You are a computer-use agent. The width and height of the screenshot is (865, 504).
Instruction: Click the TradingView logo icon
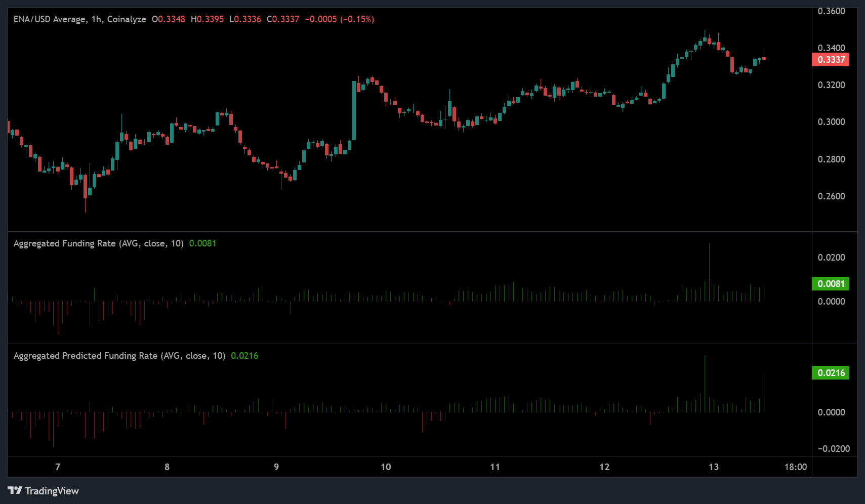[x=15, y=490]
